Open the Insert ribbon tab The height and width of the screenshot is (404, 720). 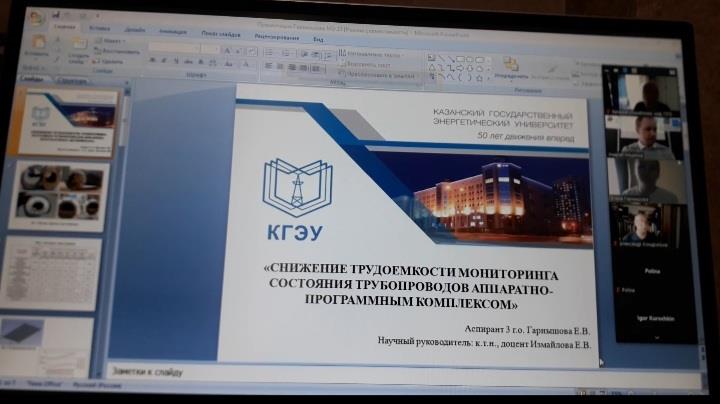coord(100,30)
